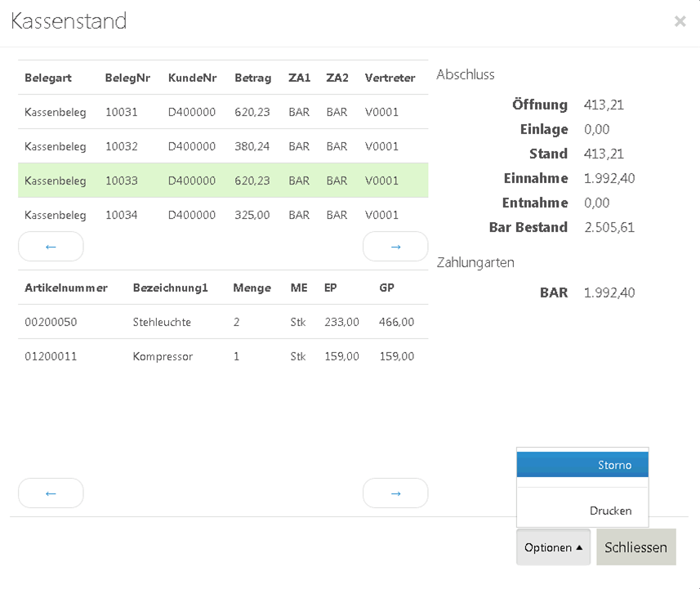
Task: Select highlighted receipt row 10033
Action: pos(222,181)
